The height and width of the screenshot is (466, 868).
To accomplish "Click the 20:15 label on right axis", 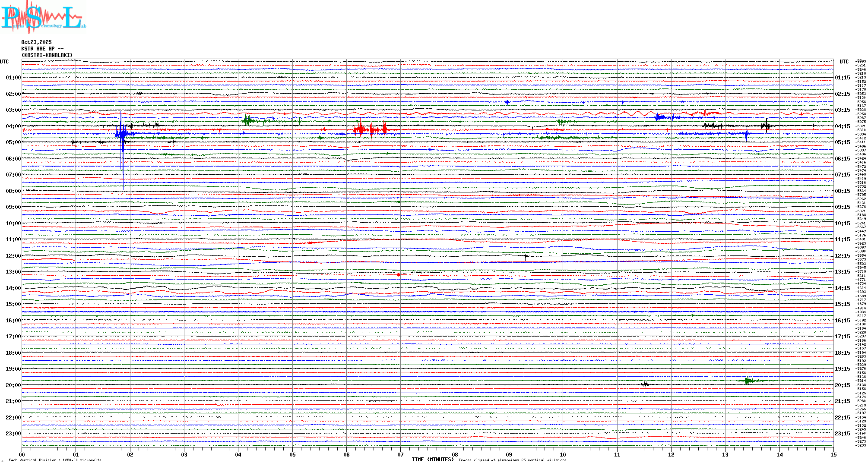I will pos(842,385).
